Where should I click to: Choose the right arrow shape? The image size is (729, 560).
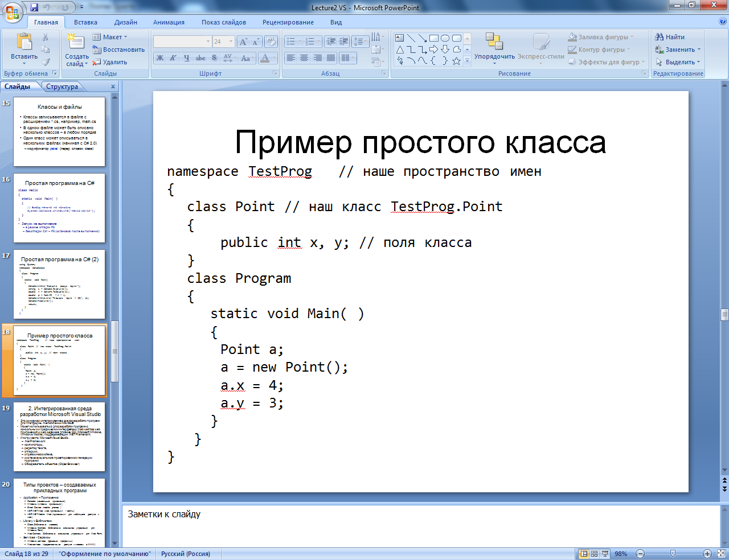click(x=434, y=50)
